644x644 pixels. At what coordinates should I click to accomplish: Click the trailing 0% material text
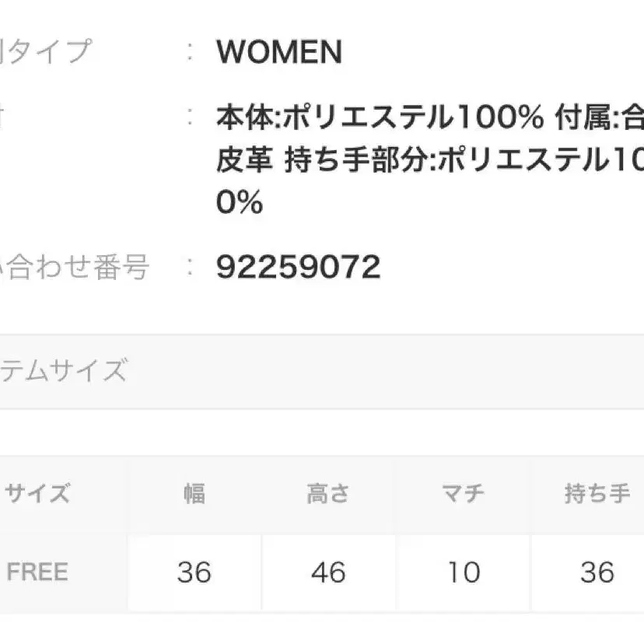(240, 204)
